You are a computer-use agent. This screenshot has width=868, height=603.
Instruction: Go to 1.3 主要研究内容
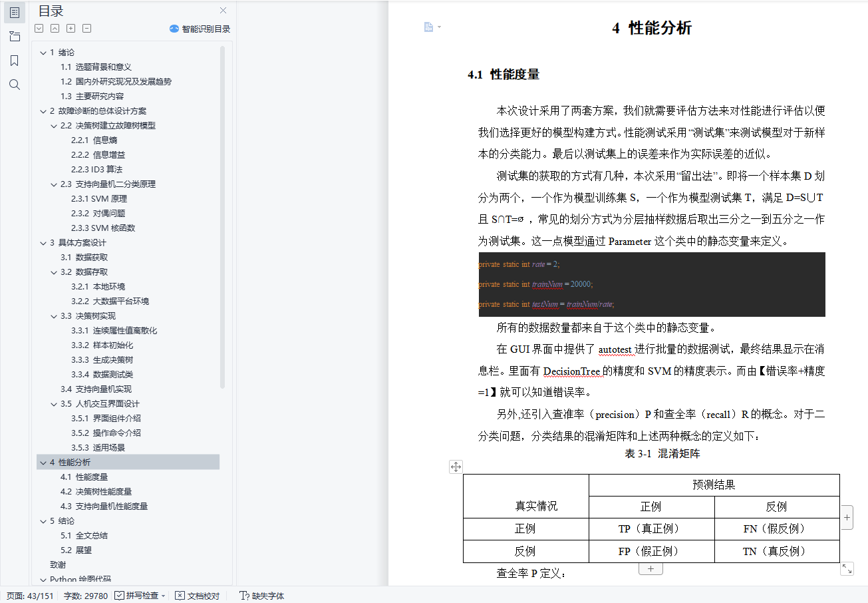[x=92, y=97]
